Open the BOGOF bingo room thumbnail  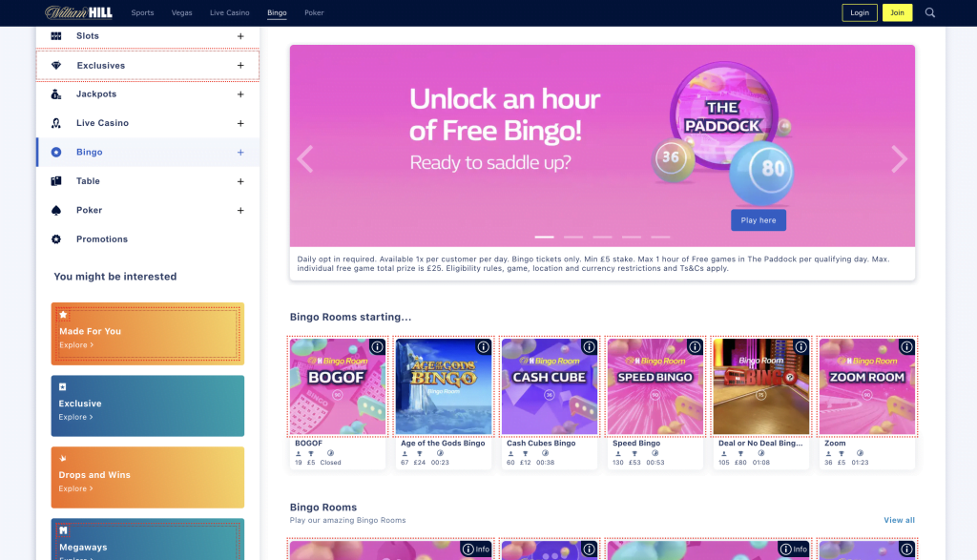(x=337, y=386)
